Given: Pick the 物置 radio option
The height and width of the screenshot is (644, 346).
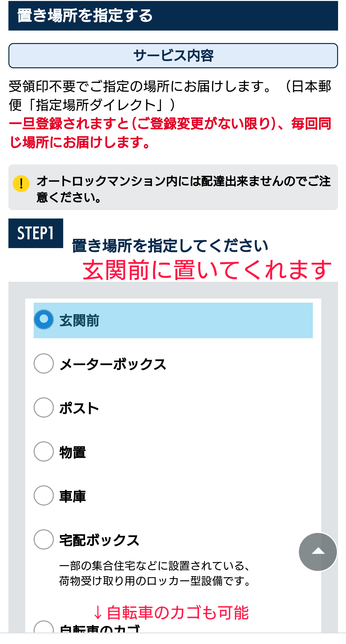Looking at the screenshot, I should point(44,451).
